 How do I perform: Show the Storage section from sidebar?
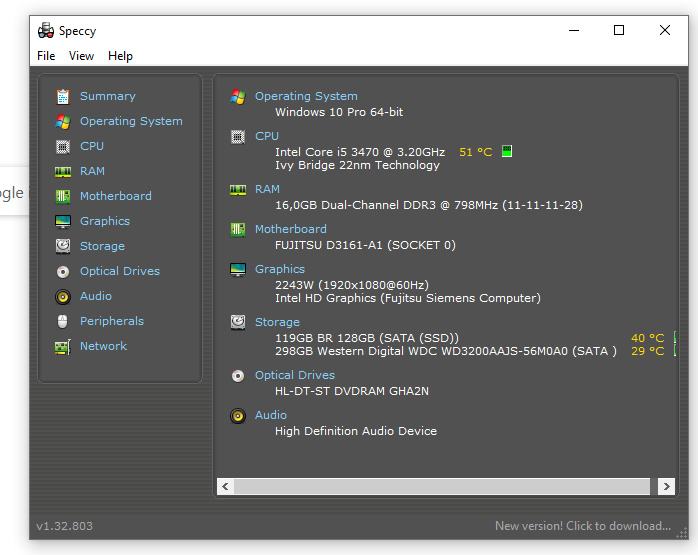coord(102,246)
